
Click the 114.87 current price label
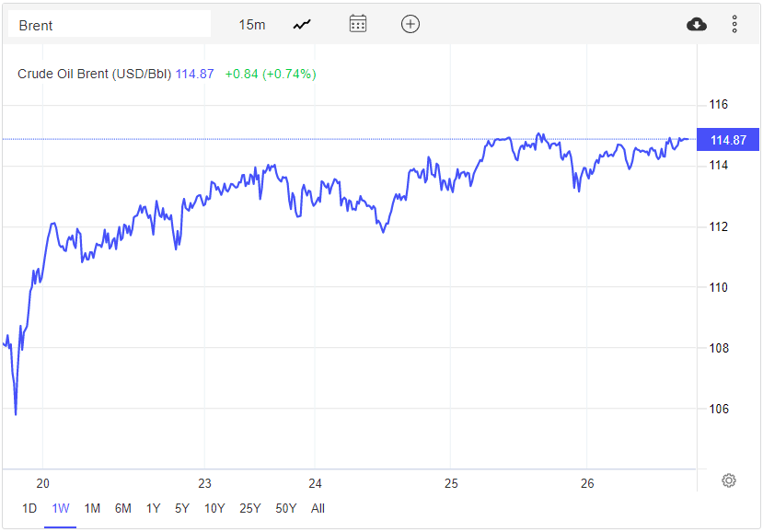728,140
